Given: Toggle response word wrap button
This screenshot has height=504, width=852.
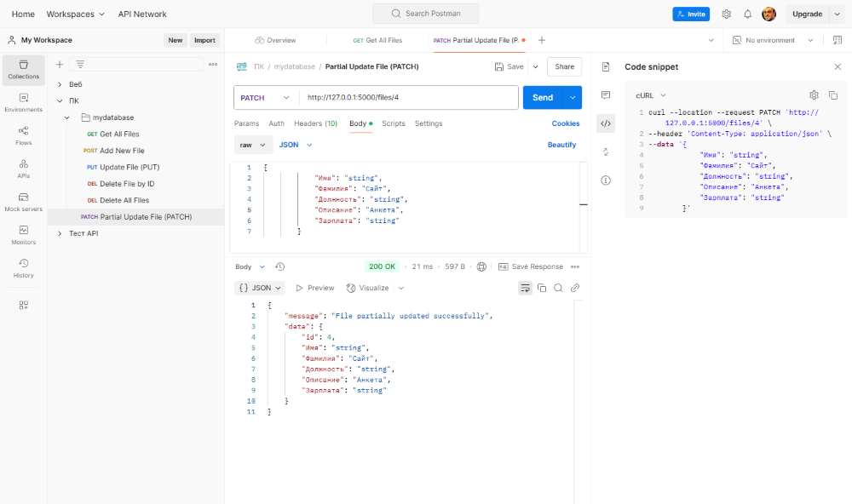Looking at the screenshot, I should (x=525, y=288).
